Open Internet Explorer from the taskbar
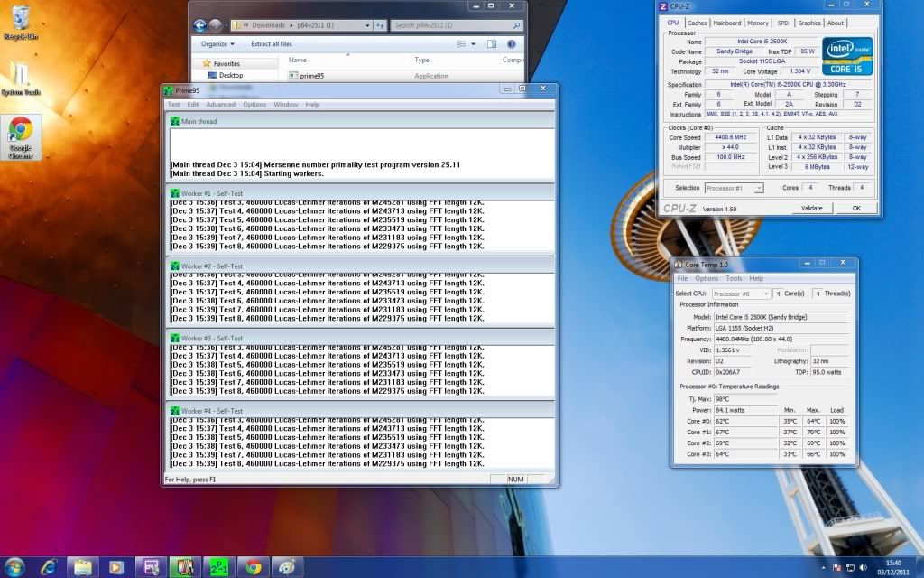 (x=49, y=567)
